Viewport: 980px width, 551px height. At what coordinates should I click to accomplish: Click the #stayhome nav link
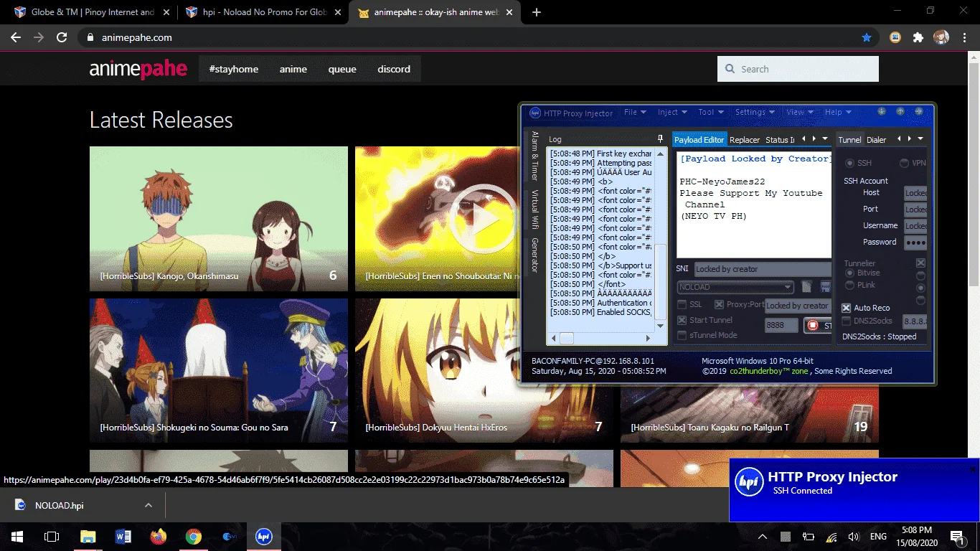click(234, 69)
